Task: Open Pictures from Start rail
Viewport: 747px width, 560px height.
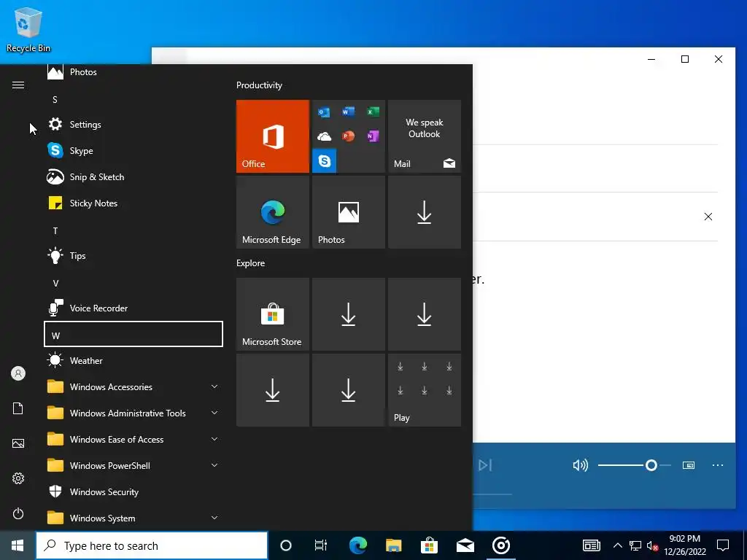Action: 18,443
